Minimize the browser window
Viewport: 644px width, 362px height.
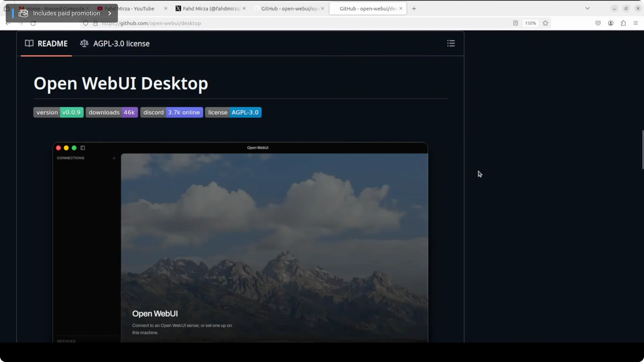[x=614, y=8]
